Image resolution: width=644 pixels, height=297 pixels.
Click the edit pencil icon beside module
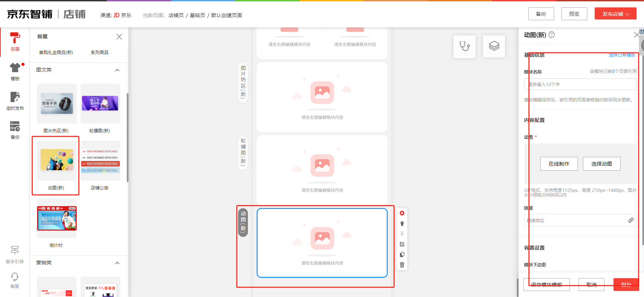(x=402, y=244)
